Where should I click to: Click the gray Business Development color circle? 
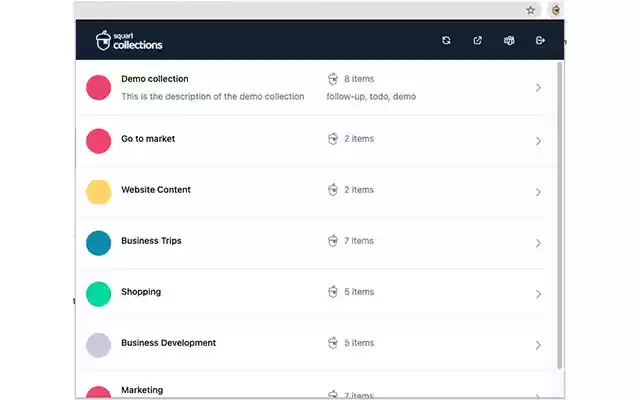click(98, 345)
